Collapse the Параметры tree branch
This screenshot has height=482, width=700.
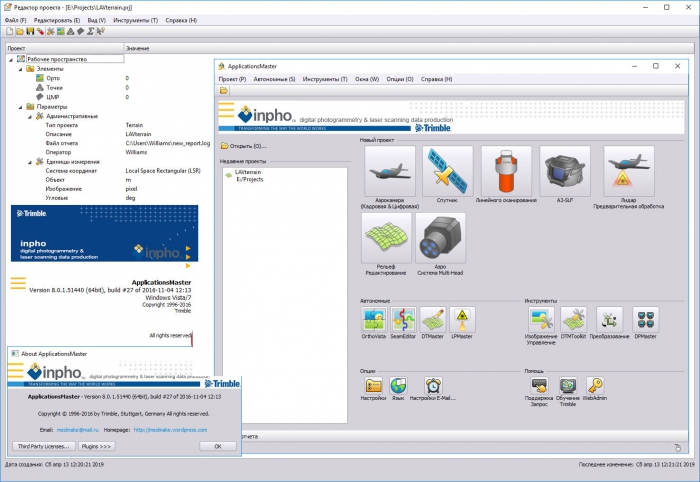tap(19, 106)
